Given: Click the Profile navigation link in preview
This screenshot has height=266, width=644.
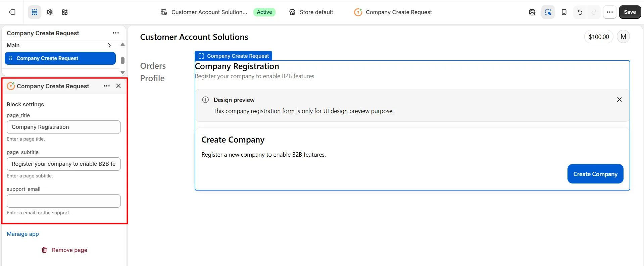Looking at the screenshot, I should click(152, 78).
